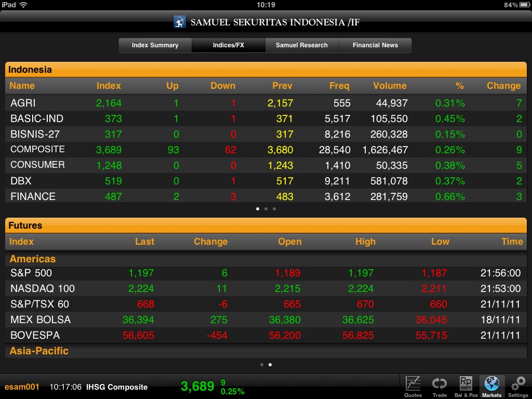Select the DBX index row
This screenshot has height=399, width=532.
[x=265, y=181]
